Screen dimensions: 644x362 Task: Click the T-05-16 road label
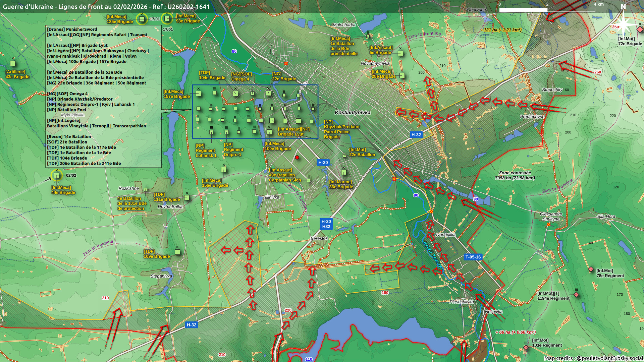pos(473,257)
